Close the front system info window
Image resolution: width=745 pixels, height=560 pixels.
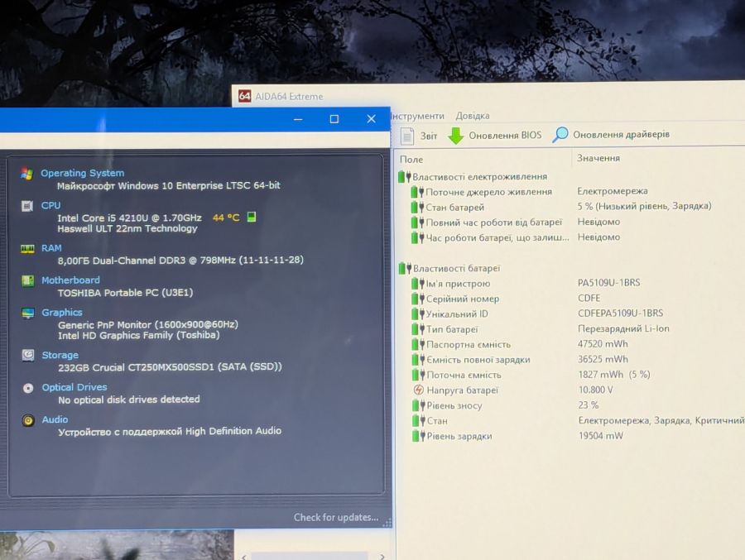click(x=372, y=119)
